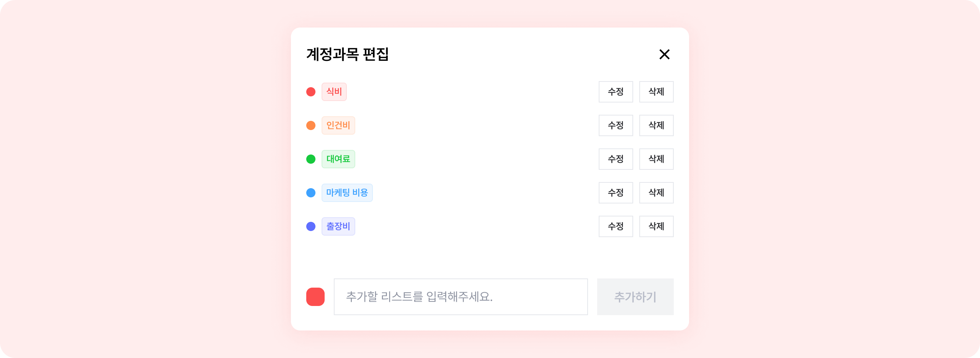Delete the 마케팅 비용 category
Viewport: 980px width, 358px height.
click(656, 193)
